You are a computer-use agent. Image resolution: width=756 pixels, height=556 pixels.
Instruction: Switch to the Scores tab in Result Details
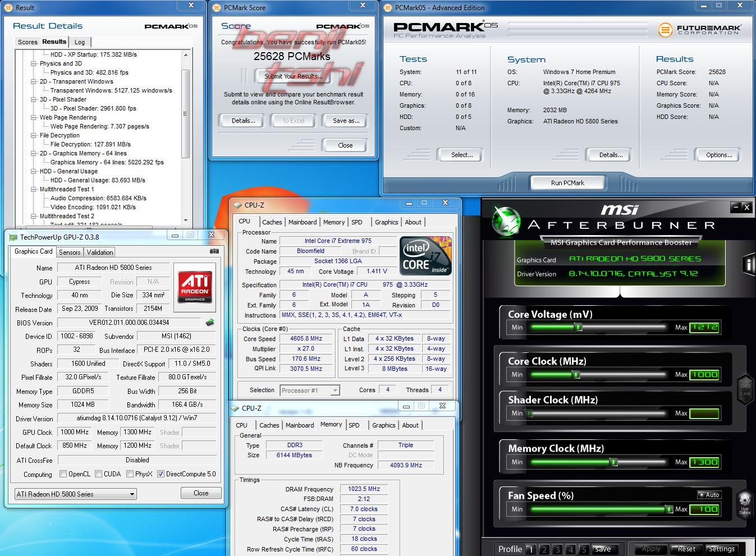coord(28,42)
